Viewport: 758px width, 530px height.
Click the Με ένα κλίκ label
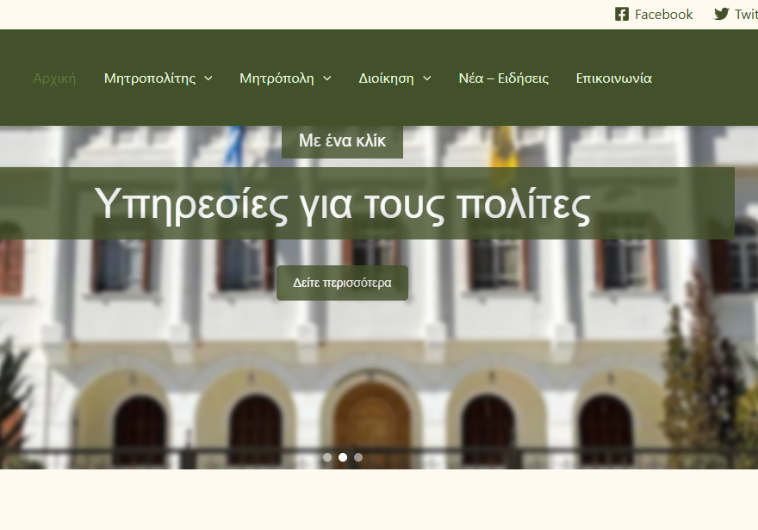[342, 141]
